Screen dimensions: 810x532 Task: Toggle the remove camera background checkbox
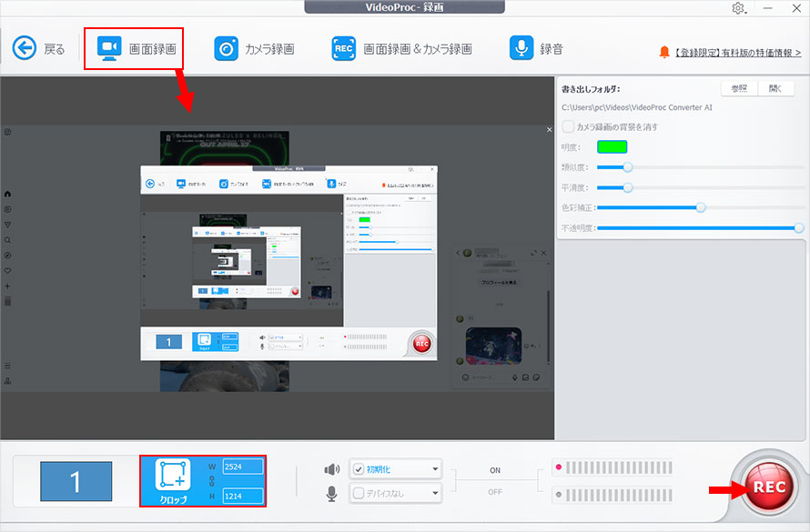point(569,126)
